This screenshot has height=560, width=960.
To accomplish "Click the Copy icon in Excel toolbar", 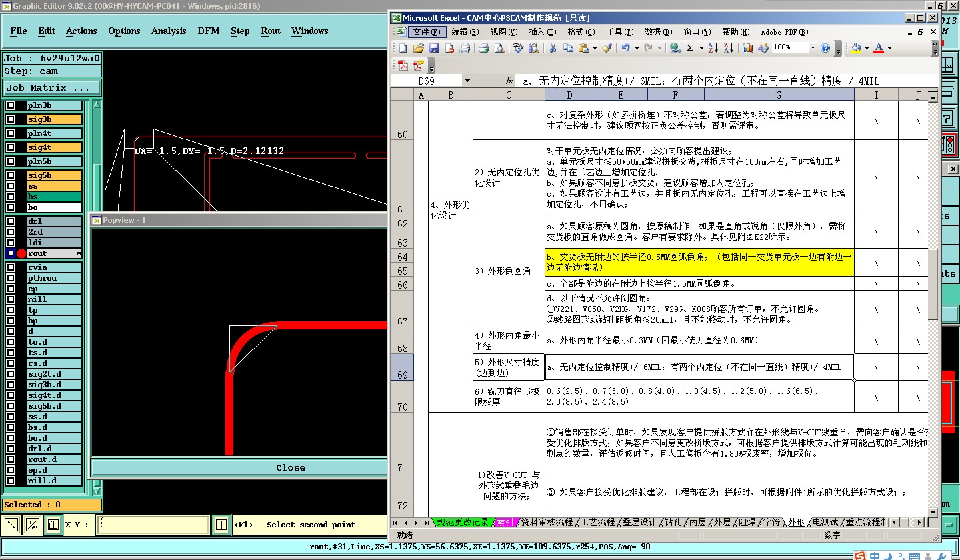I will click(x=568, y=48).
